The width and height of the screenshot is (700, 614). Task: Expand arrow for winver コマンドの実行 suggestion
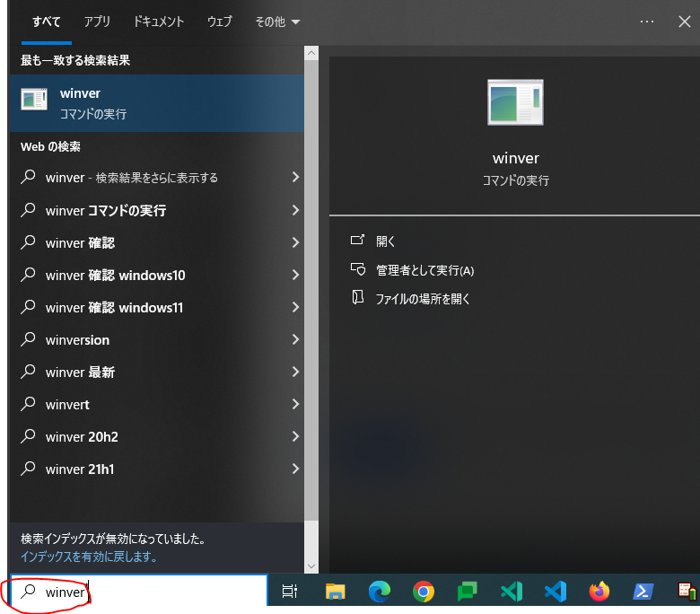(x=295, y=210)
